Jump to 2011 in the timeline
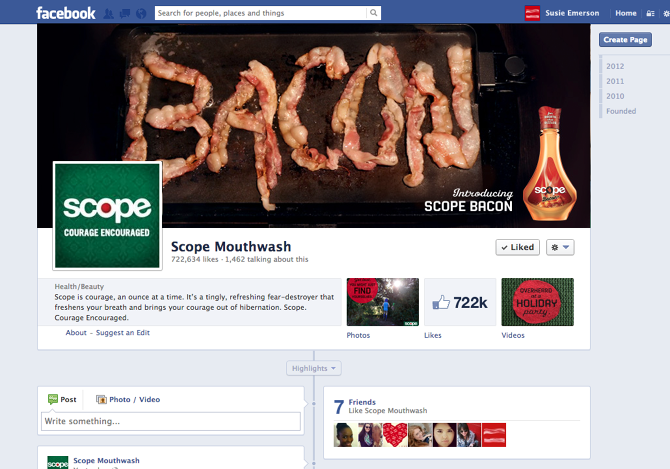 [615, 81]
